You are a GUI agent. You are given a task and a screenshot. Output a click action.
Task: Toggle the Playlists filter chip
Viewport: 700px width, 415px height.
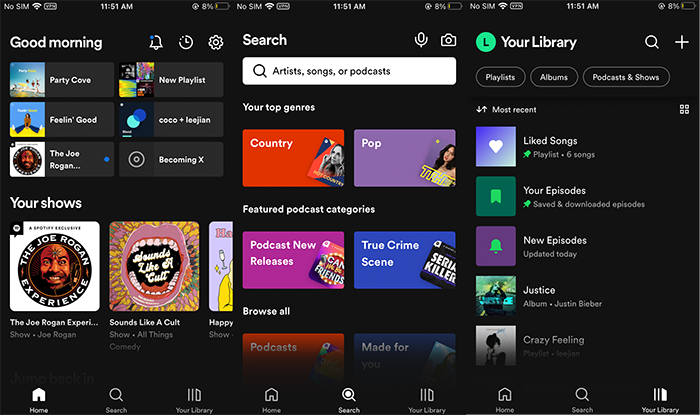point(499,77)
